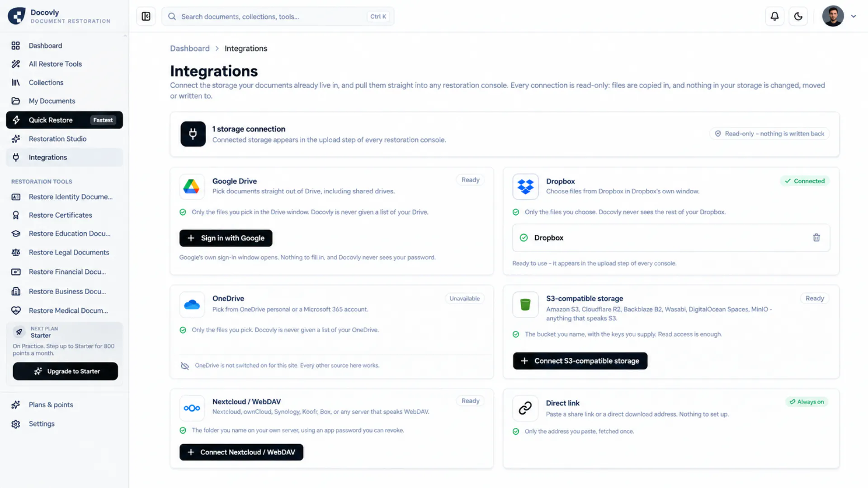
Task: Click the Fastest badge on Quick Restore
Action: point(103,120)
